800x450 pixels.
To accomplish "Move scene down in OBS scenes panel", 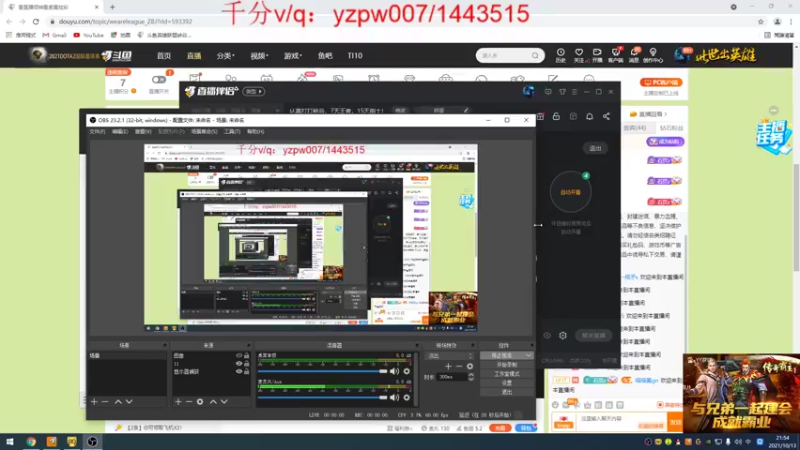I will click(x=129, y=402).
